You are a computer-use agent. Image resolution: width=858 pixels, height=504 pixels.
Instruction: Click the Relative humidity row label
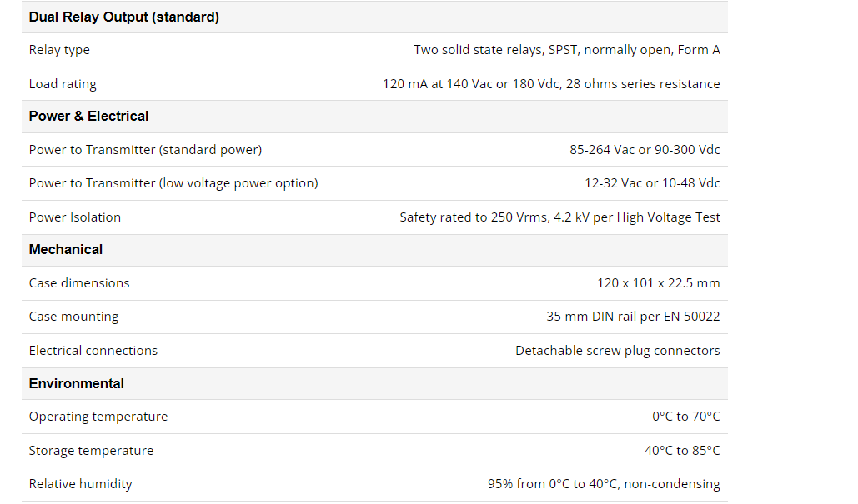pyautogui.click(x=80, y=484)
